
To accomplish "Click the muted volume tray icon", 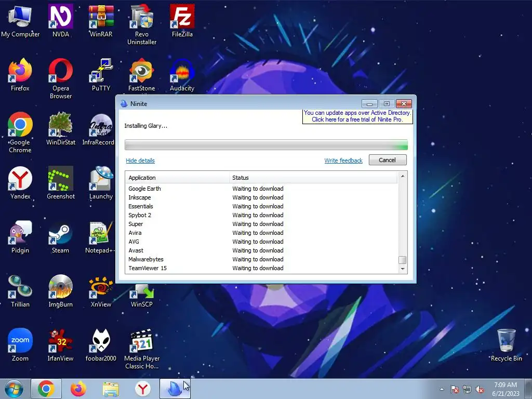I will click(x=480, y=389).
